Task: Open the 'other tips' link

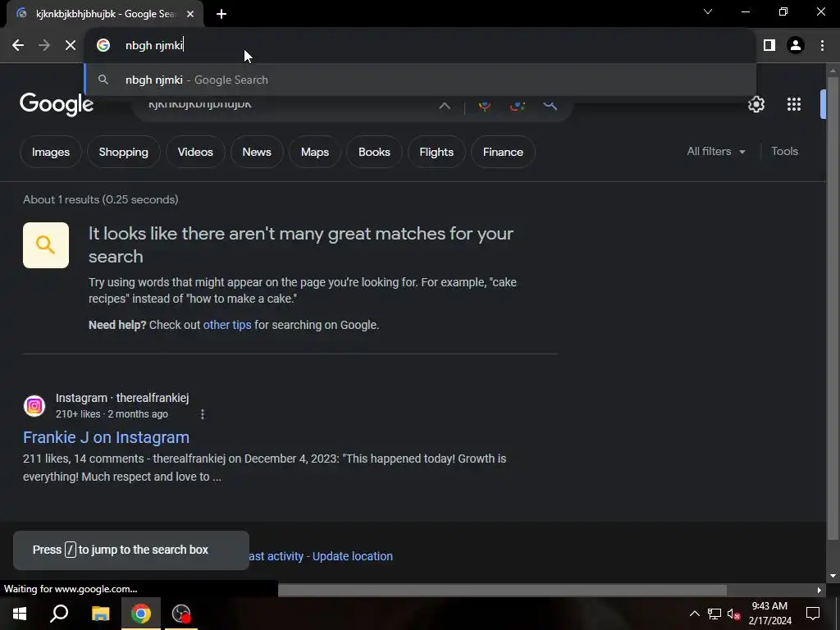Action: tap(227, 325)
